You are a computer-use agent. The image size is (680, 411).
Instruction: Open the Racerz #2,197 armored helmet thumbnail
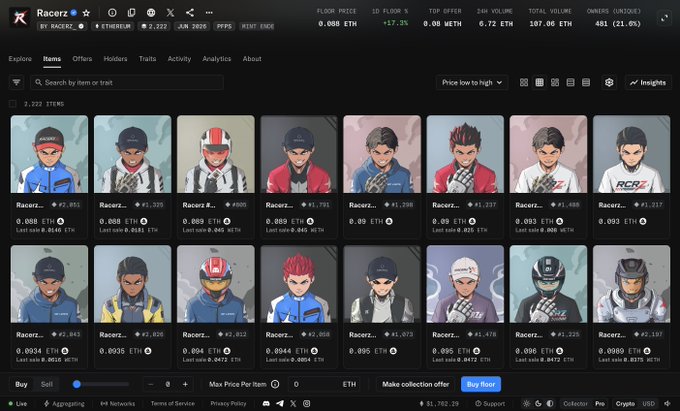(631, 284)
